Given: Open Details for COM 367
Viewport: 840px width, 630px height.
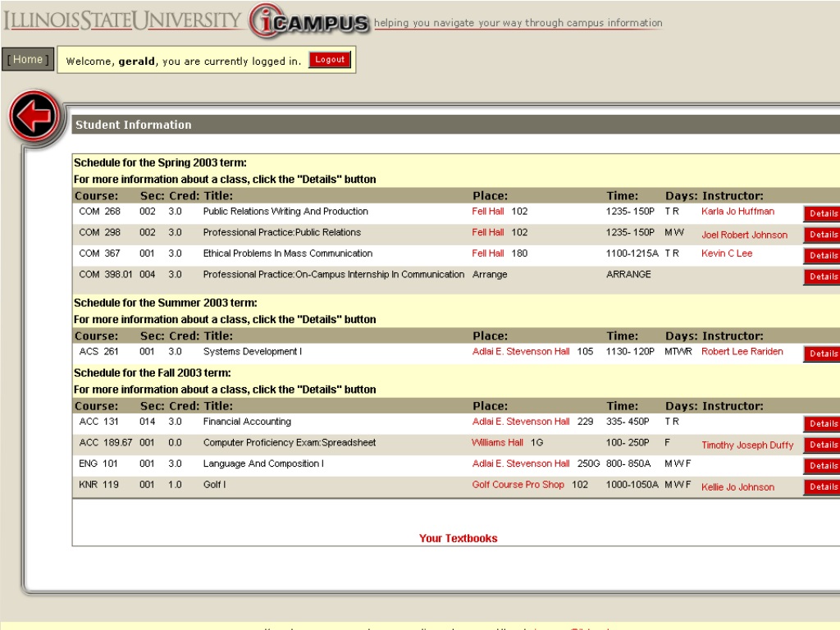Looking at the screenshot, I should (822, 255).
